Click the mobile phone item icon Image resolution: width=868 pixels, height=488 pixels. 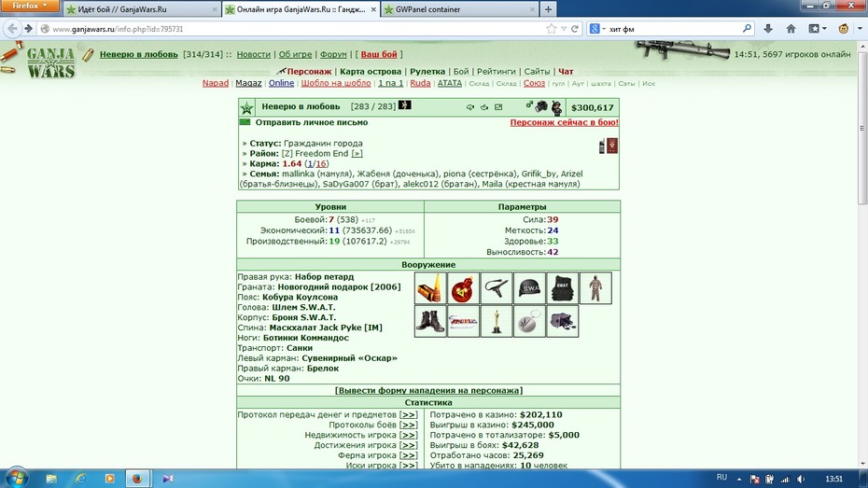[x=602, y=146]
